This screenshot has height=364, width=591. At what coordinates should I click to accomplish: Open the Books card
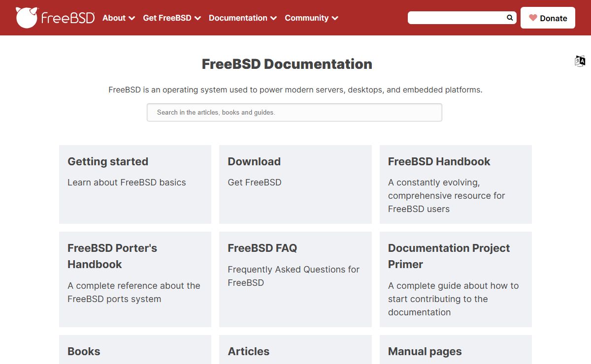coord(135,350)
